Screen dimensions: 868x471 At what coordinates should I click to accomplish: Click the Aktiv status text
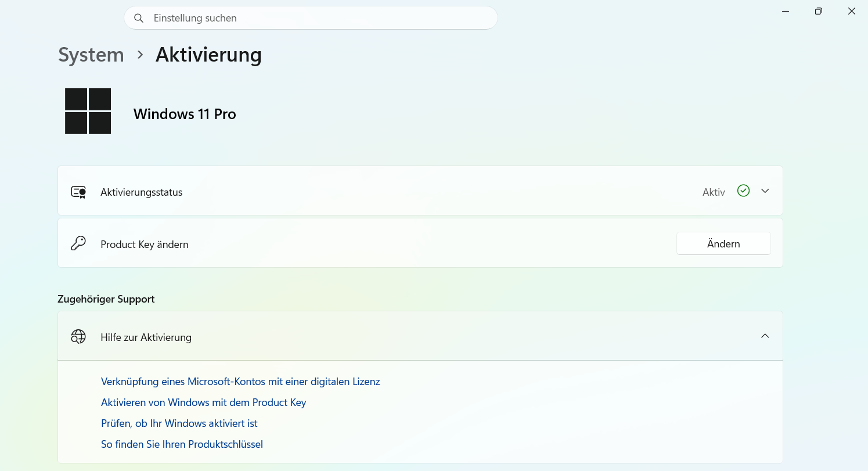[714, 192]
